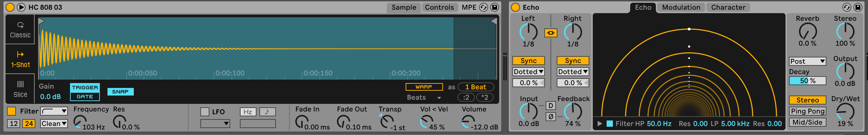Viewport: 868px width, 135px height.
Task: Click the Left delay time knob
Action: pyautogui.click(x=528, y=32)
